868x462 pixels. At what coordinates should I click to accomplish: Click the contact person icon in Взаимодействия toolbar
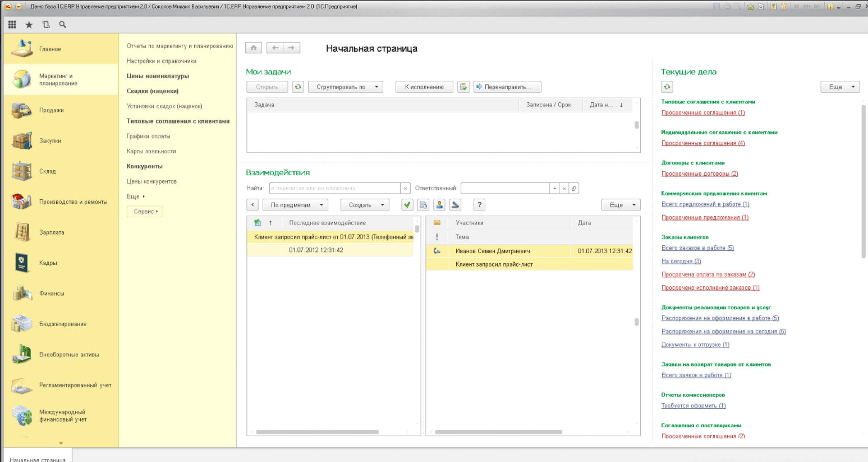(x=439, y=205)
